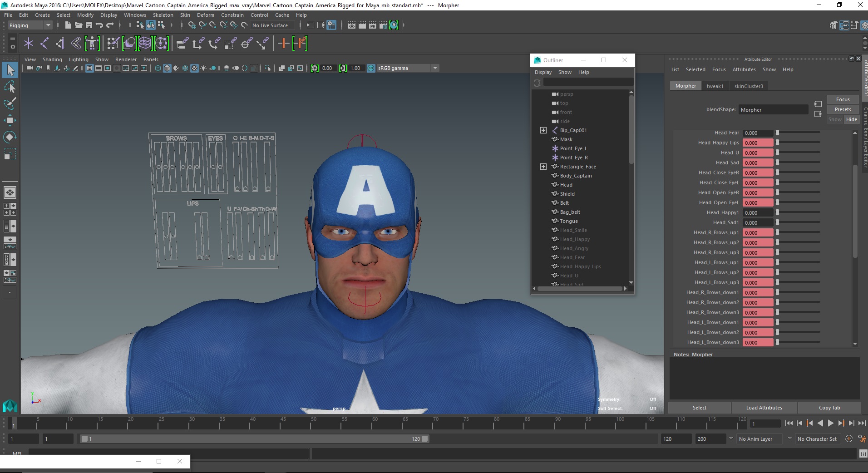Choose the Move tool in toolbox
The image size is (868, 473).
(10, 120)
